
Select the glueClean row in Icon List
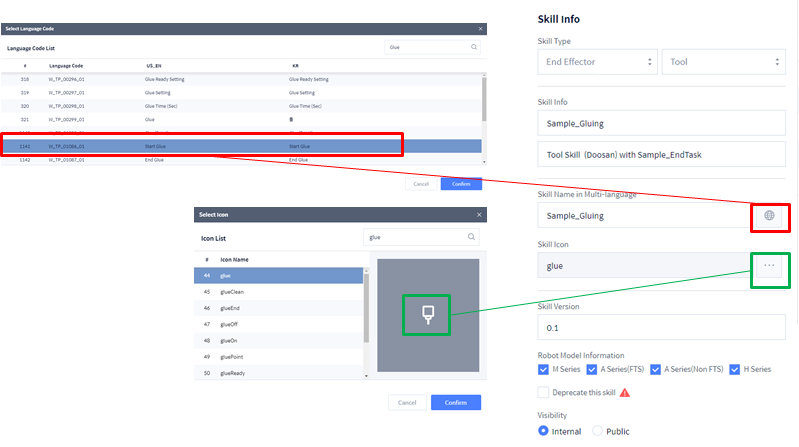click(278, 292)
